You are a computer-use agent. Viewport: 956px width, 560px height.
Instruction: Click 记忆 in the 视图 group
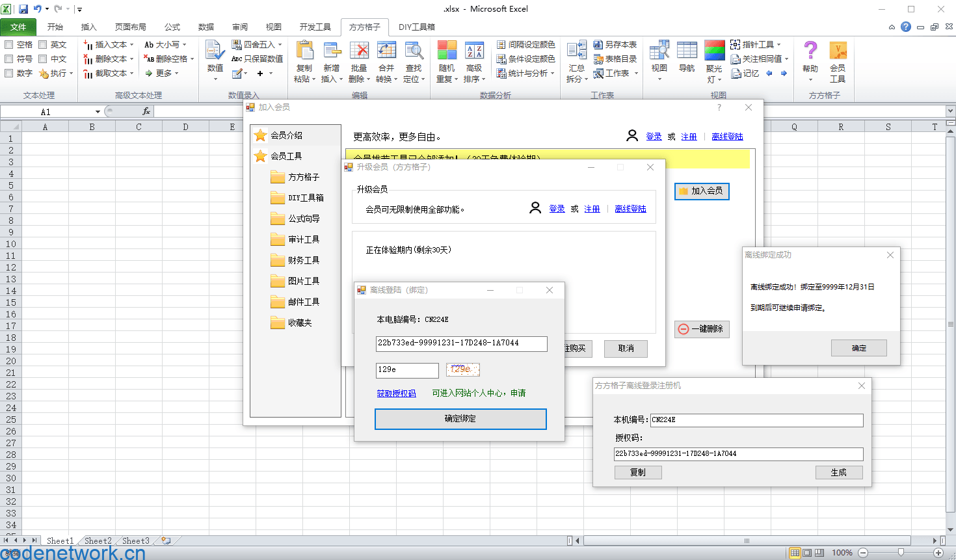point(745,73)
